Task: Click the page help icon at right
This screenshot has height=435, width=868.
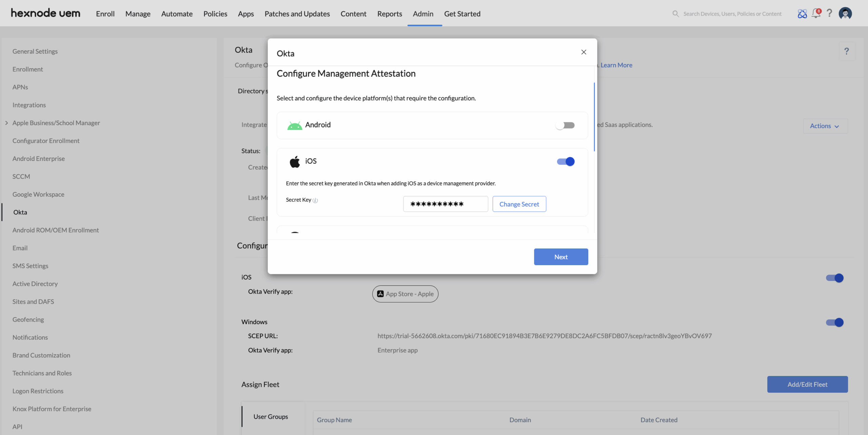Action: pos(847,51)
